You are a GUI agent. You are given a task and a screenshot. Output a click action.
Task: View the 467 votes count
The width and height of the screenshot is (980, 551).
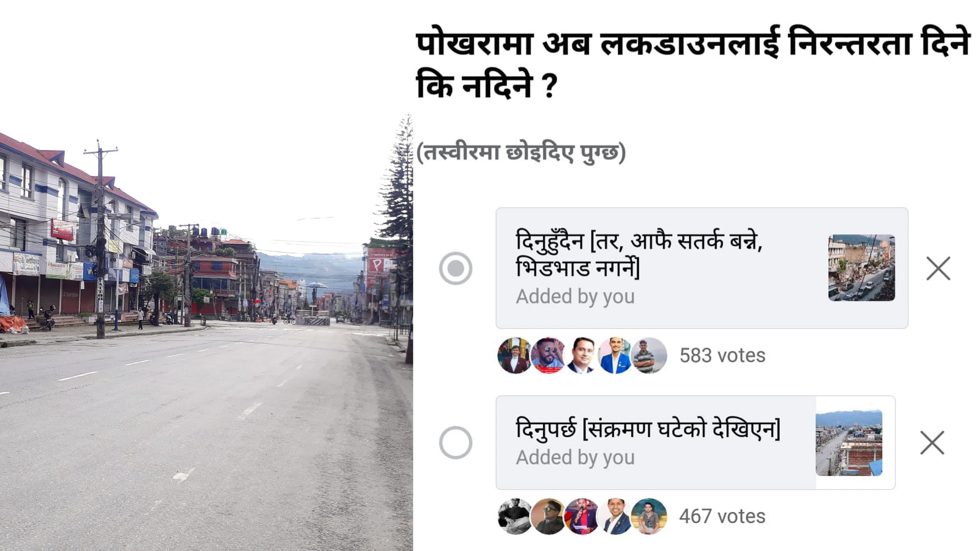722,517
